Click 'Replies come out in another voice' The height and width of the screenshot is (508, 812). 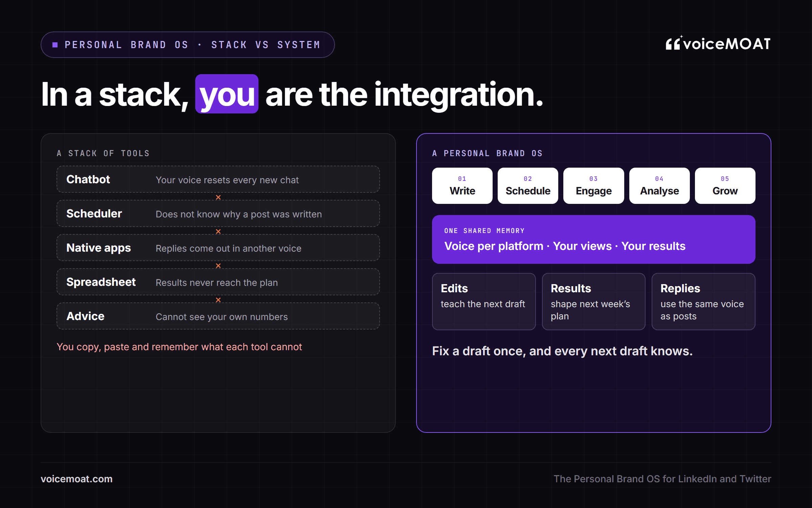(x=228, y=249)
